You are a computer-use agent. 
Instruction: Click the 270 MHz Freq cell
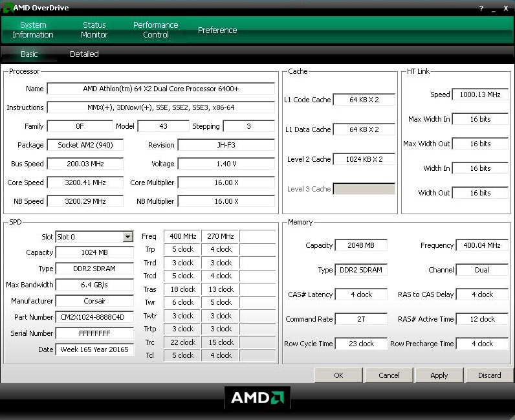pyautogui.click(x=220, y=236)
